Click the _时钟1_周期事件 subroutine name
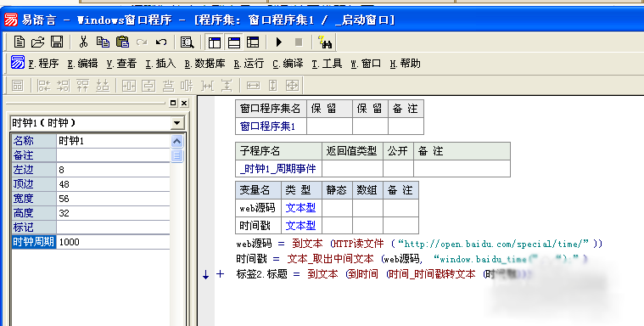The height and width of the screenshot is (326, 644). pyautogui.click(x=278, y=169)
